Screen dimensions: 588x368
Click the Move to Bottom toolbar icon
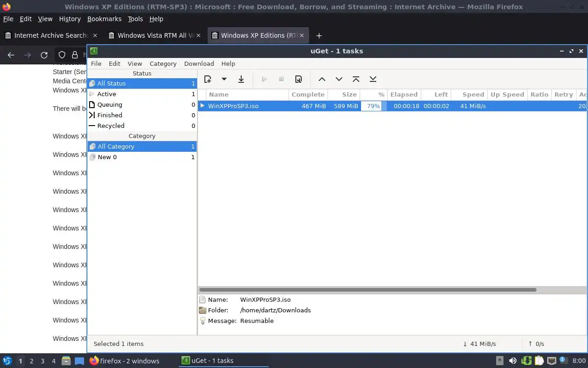click(x=373, y=79)
